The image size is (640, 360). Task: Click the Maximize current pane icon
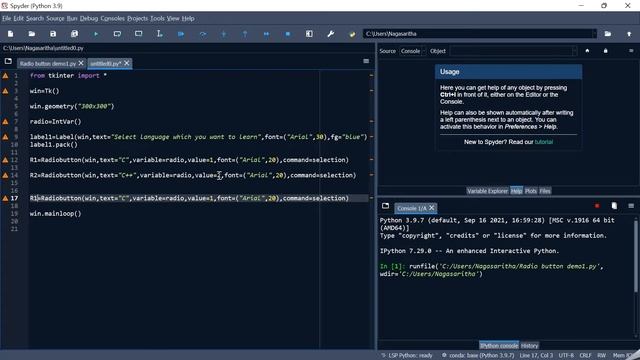(x=309, y=34)
